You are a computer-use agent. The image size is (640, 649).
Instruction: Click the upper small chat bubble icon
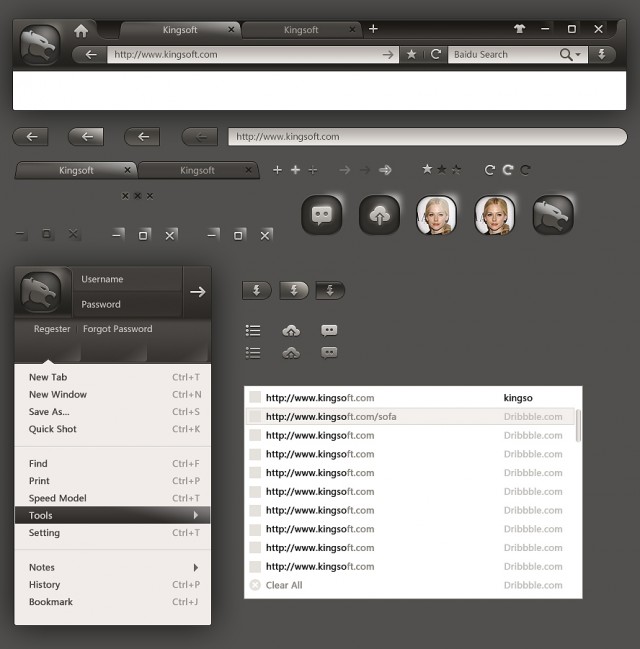pyautogui.click(x=329, y=330)
